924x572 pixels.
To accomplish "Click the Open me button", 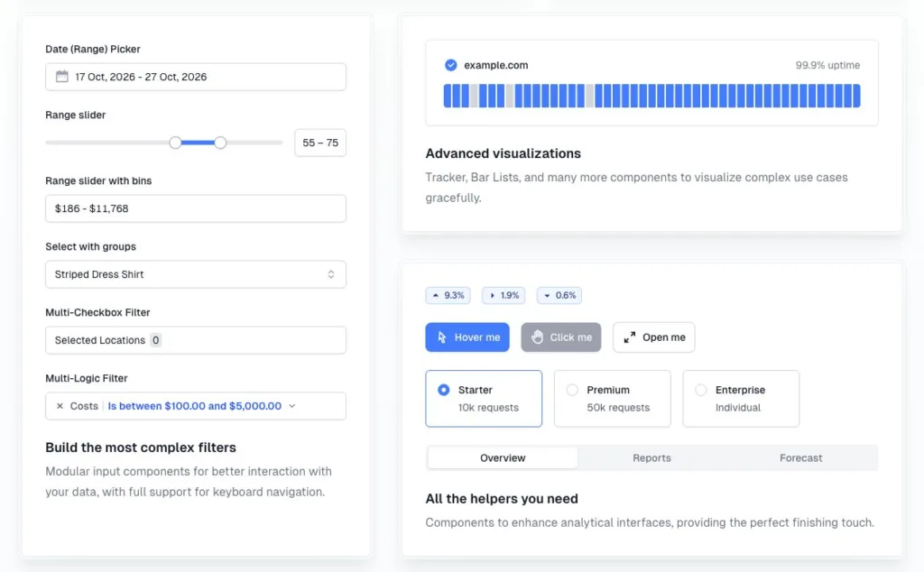I will 653,337.
